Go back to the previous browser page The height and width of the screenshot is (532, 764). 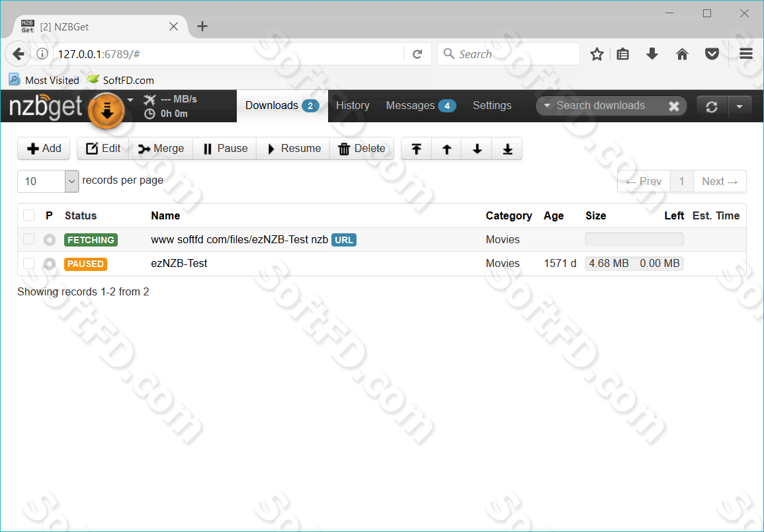point(18,54)
